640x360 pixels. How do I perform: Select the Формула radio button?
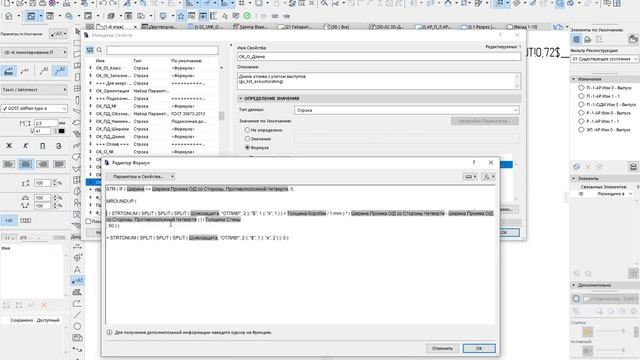(x=247, y=147)
